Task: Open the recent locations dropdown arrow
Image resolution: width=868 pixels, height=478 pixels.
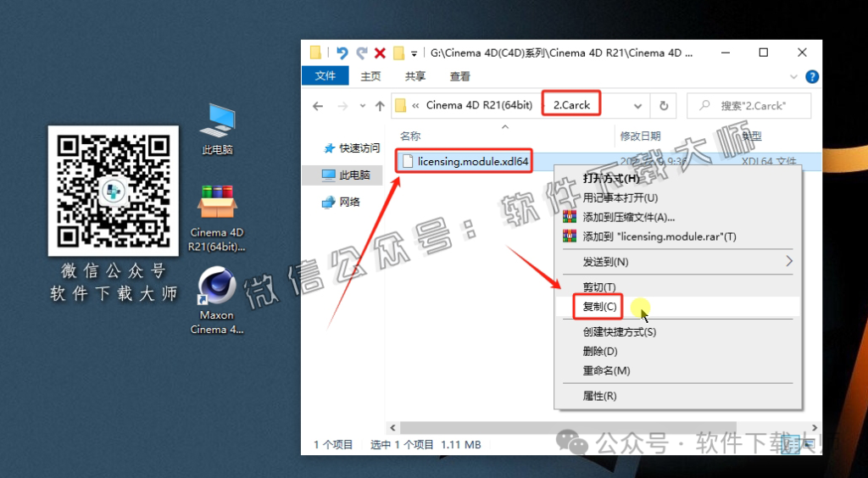Action: pos(362,106)
